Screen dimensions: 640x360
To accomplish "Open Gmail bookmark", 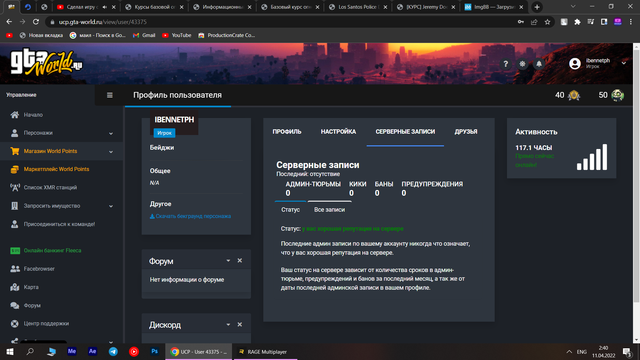I will tap(144, 36).
